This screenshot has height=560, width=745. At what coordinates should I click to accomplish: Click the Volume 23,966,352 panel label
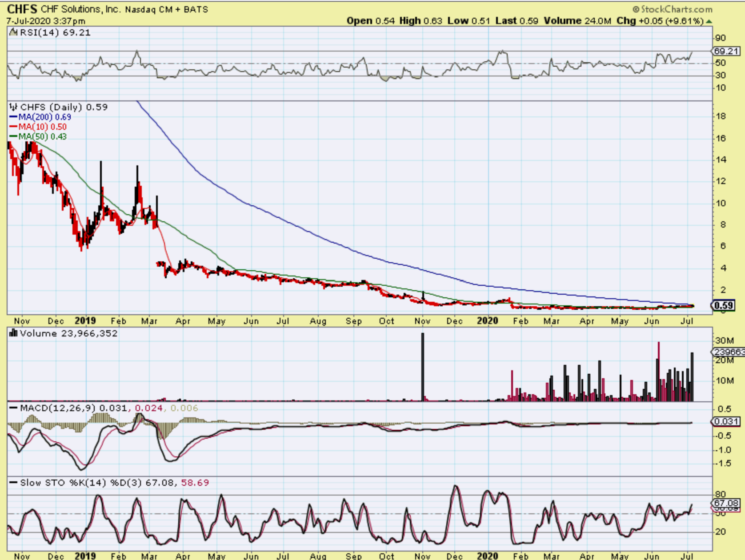[69, 333]
